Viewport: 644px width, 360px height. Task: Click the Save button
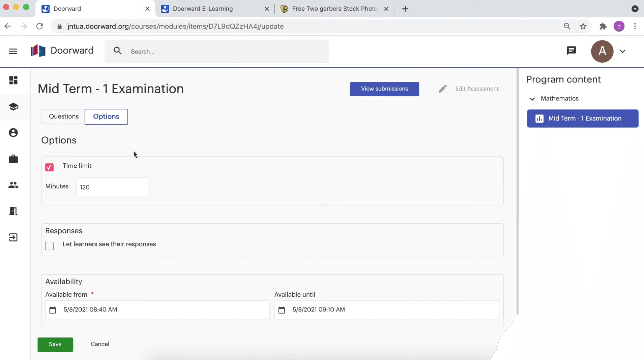click(55, 344)
